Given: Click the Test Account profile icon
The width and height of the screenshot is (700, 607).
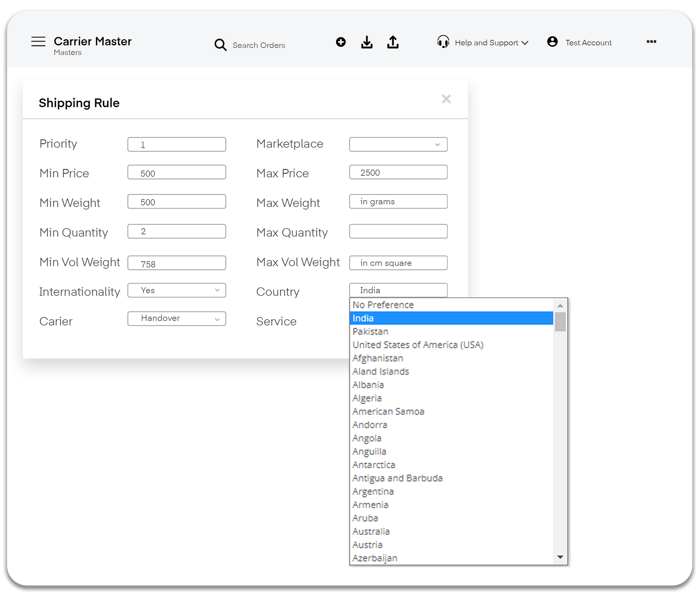Looking at the screenshot, I should tap(552, 42).
